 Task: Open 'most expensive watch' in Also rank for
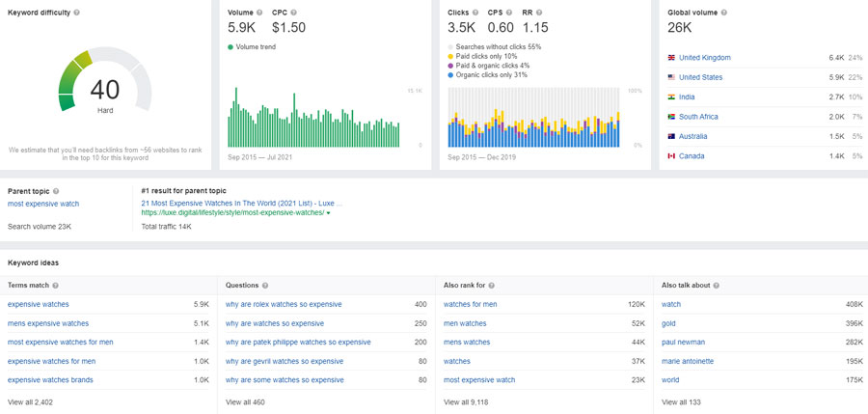pyautogui.click(x=479, y=380)
